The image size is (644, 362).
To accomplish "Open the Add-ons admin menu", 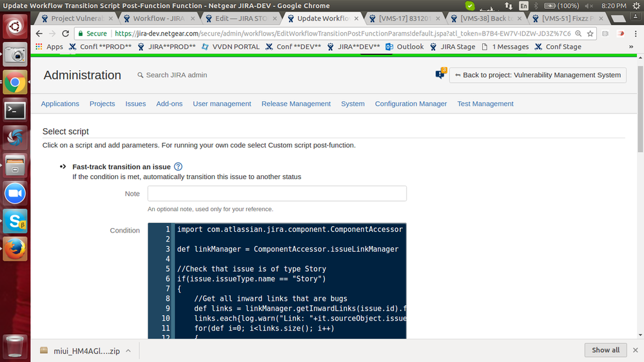I will (169, 104).
